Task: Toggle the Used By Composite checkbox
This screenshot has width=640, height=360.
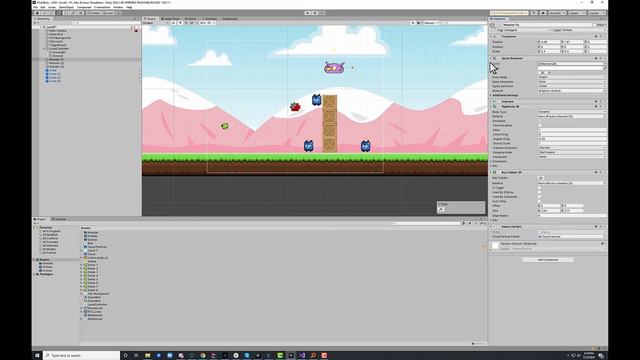Action: tap(540, 197)
